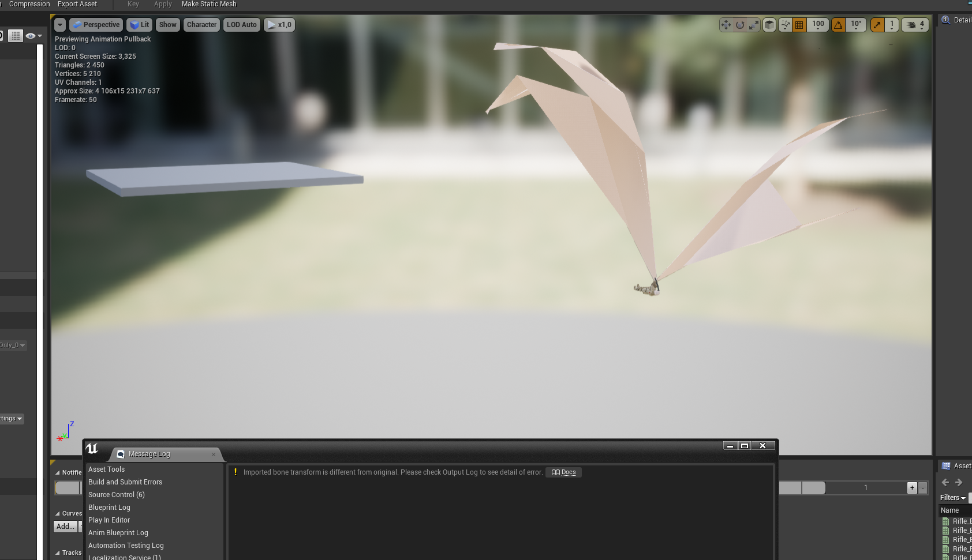972x560 pixels.
Task: Open the LOD Auto dropdown
Action: pos(241,24)
